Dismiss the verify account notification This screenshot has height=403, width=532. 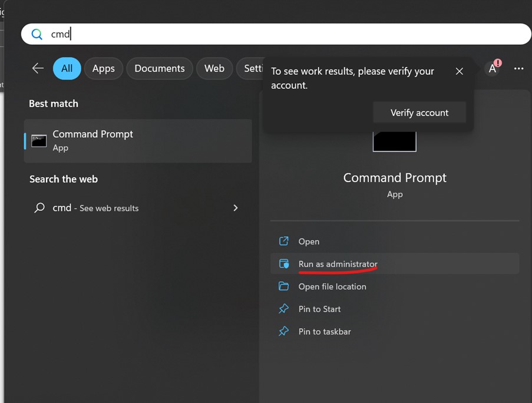460,71
